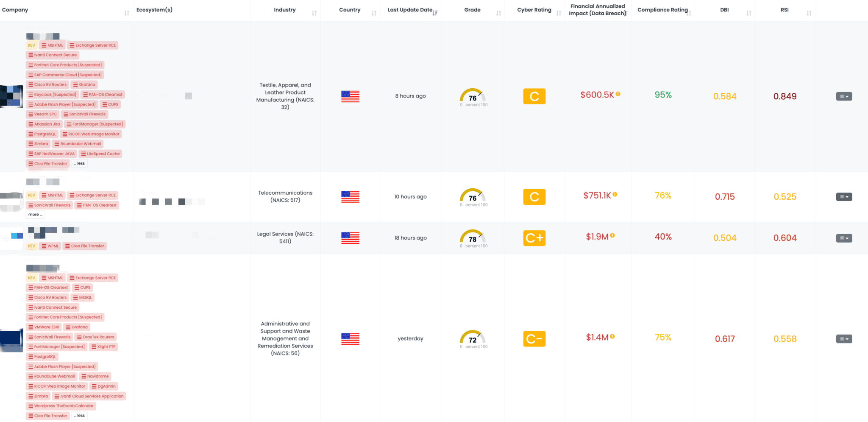The width and height of the screenshot is (868, 422).
Task: Select Cleo File Transfer tag on Legal Services row
Action: (84, 246)
